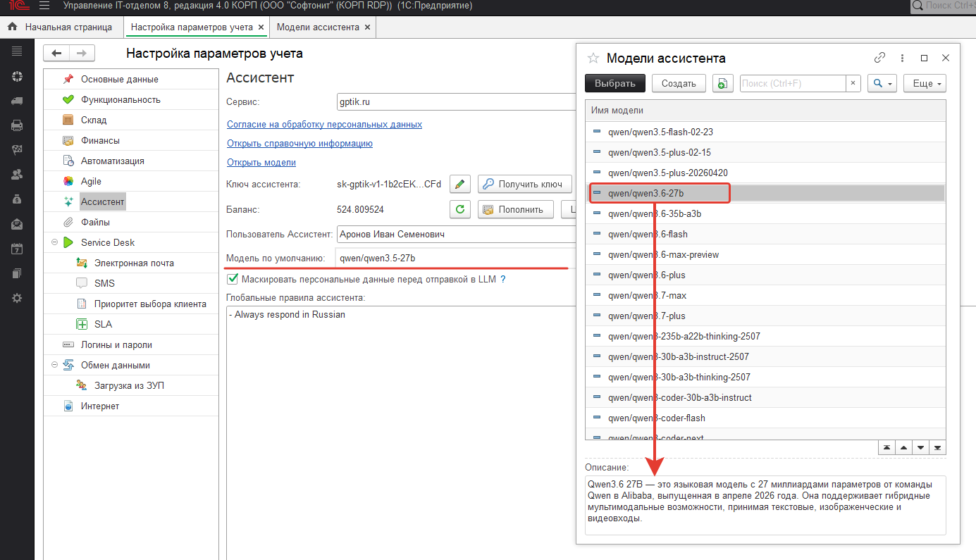Focus the Сервис field containing gptik.ru
The height and width of the screenshot is (560, 976).
coord(455,101)
